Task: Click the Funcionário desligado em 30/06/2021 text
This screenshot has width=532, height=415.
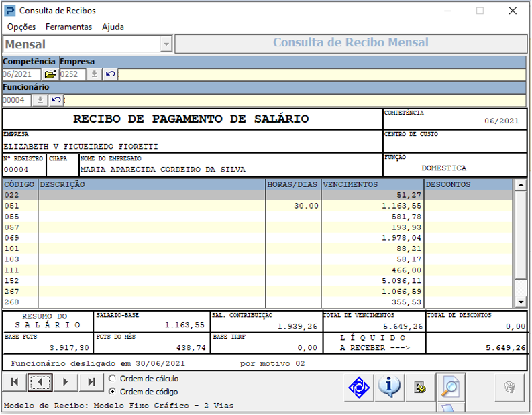Action: coord(98,364)
